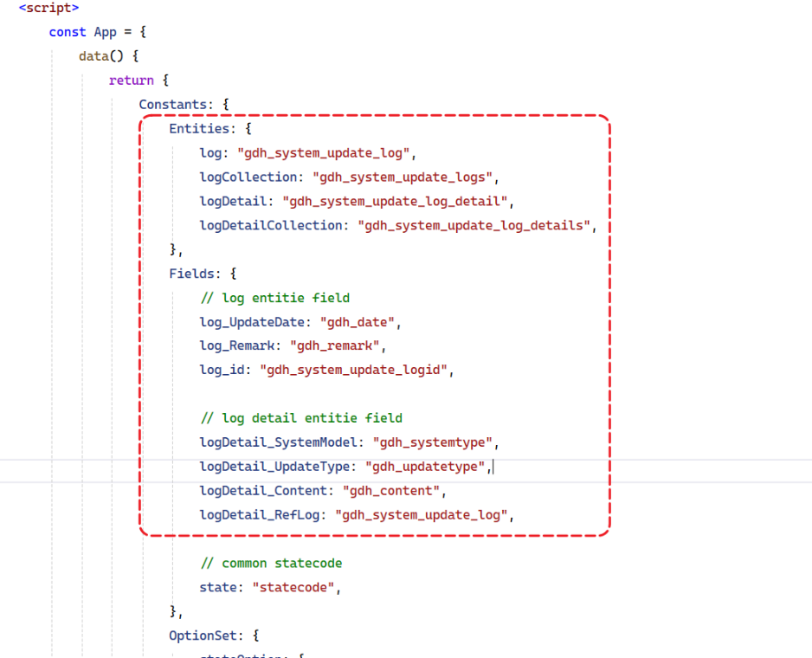Image resolution: width=812 pixels, height=658 pixels.
Task: Click the logDetail_SystemModel property
Action: (278, 442)
